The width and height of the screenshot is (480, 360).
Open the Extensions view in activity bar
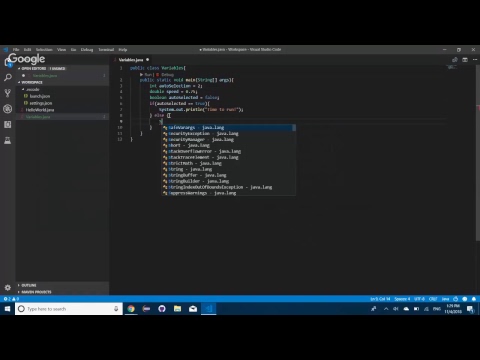(8, 124)
